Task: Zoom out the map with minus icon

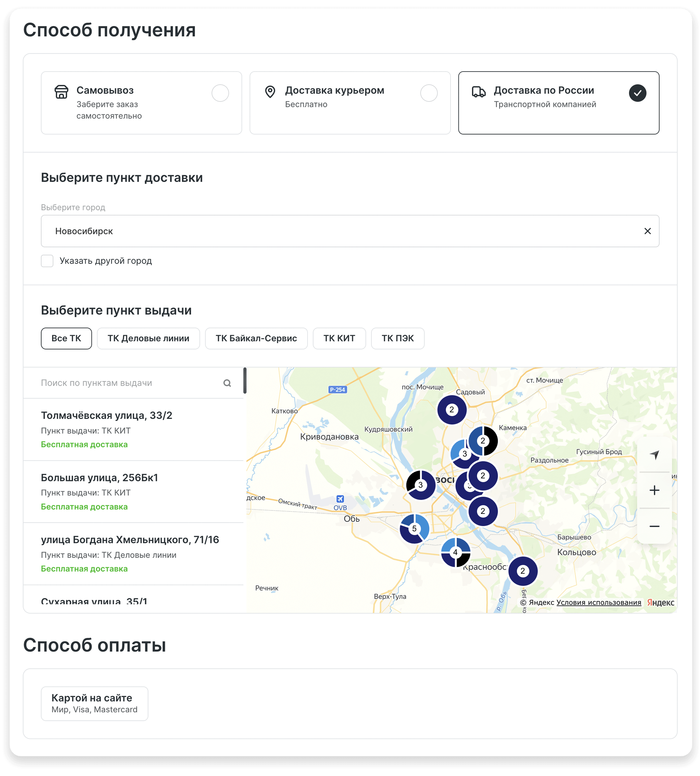Action: click(x=654, y=526)
